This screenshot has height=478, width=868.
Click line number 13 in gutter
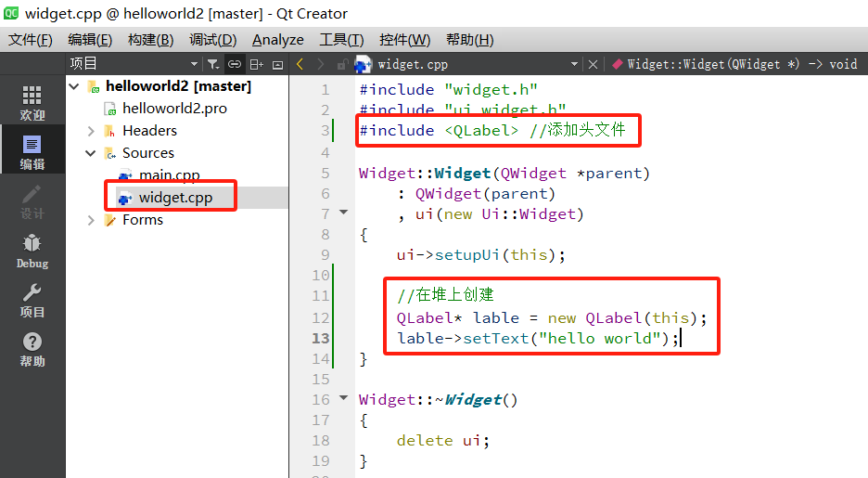321,339
